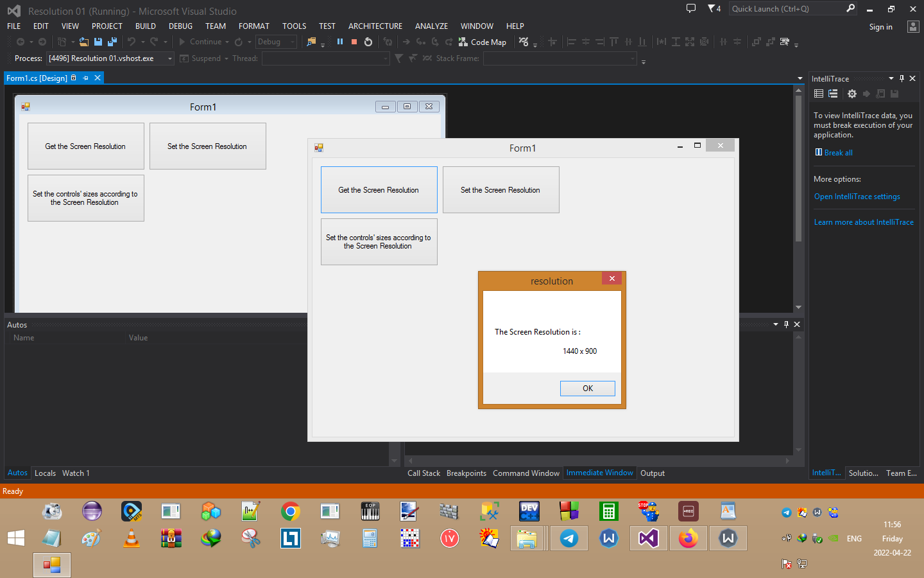Click the Windows Start button
Viewport: 924px width, 578px height.
[x=16, y=538]
